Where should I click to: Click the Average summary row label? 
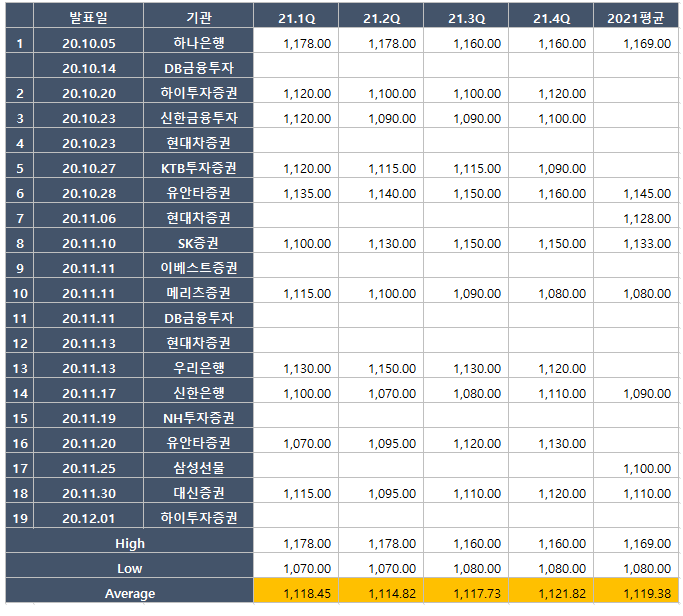129,593
